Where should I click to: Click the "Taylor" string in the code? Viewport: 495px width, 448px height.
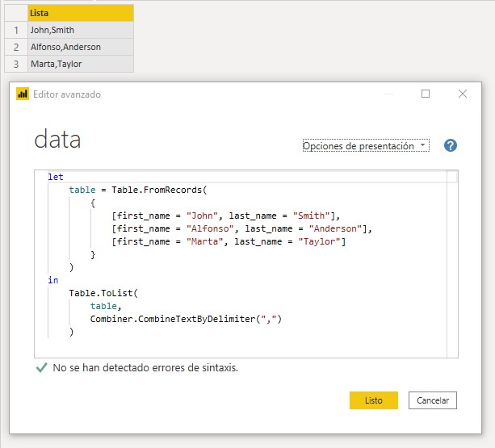tap(319, 241)
